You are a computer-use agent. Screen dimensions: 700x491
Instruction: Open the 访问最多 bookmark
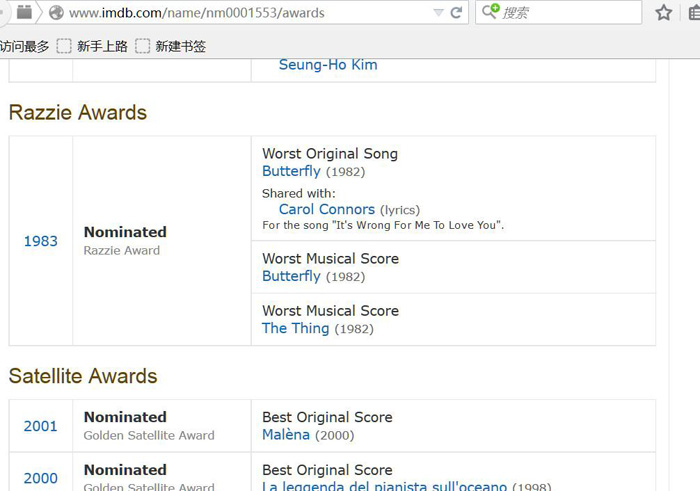25,46
